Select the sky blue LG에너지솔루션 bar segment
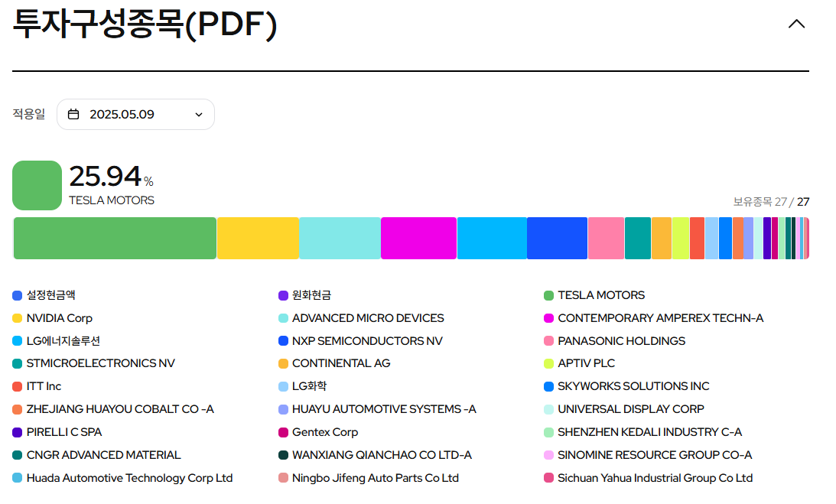This screenshot has width=836, height=504. 492,239
